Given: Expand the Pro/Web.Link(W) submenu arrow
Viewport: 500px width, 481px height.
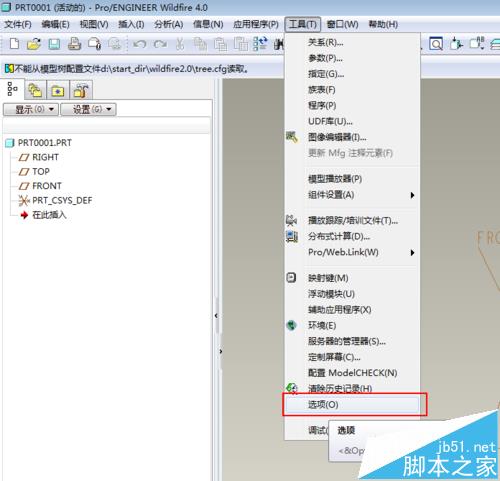Looking at the screenshot, I should (x=413, y=252).
